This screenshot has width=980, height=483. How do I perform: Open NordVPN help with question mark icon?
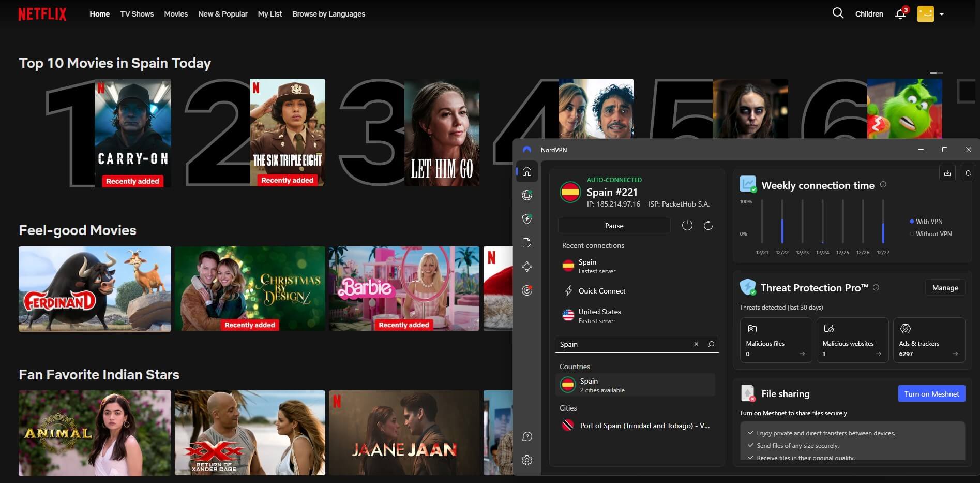coord(526,436)
